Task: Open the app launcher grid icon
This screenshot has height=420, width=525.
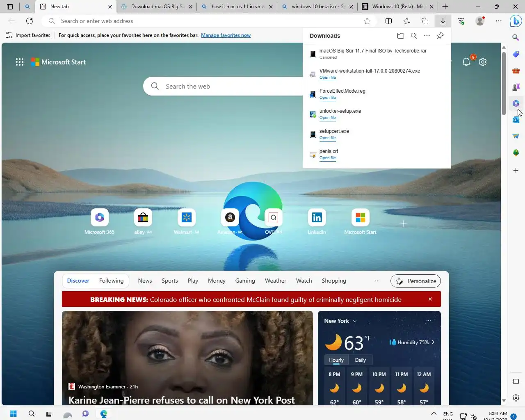Action: tap(19, 62)
